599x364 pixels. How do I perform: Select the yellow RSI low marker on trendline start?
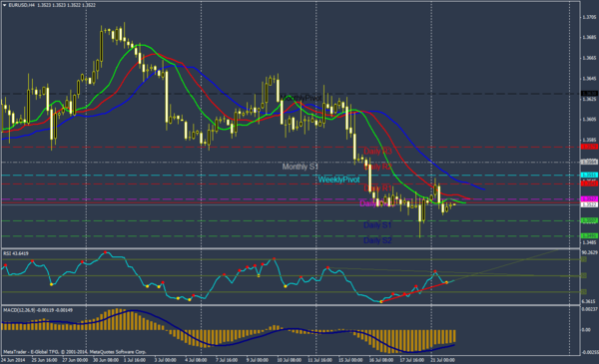click(381, 302)
